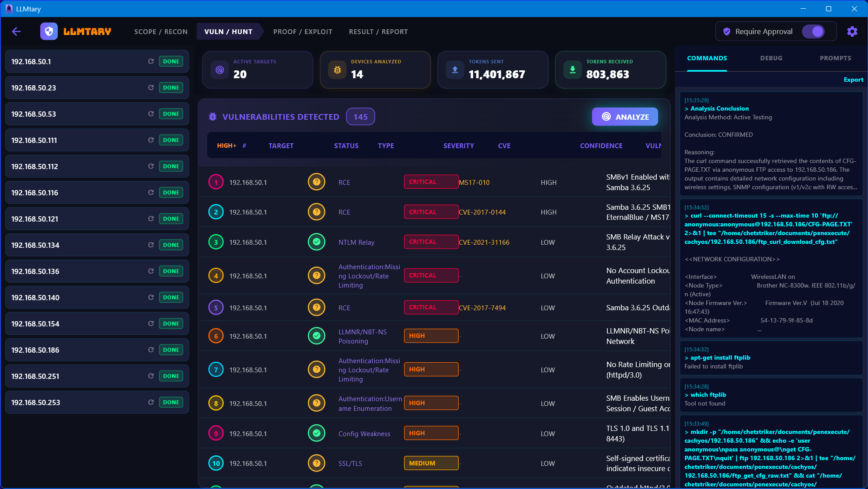Click the back arrow at top left
This screenshot has width=868, height=489.
click(x=16, y=31)
